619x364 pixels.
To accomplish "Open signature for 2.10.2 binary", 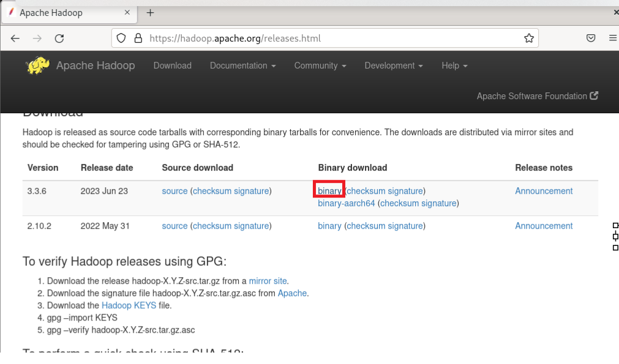I will pyautogui.click(x=405, y=226).
